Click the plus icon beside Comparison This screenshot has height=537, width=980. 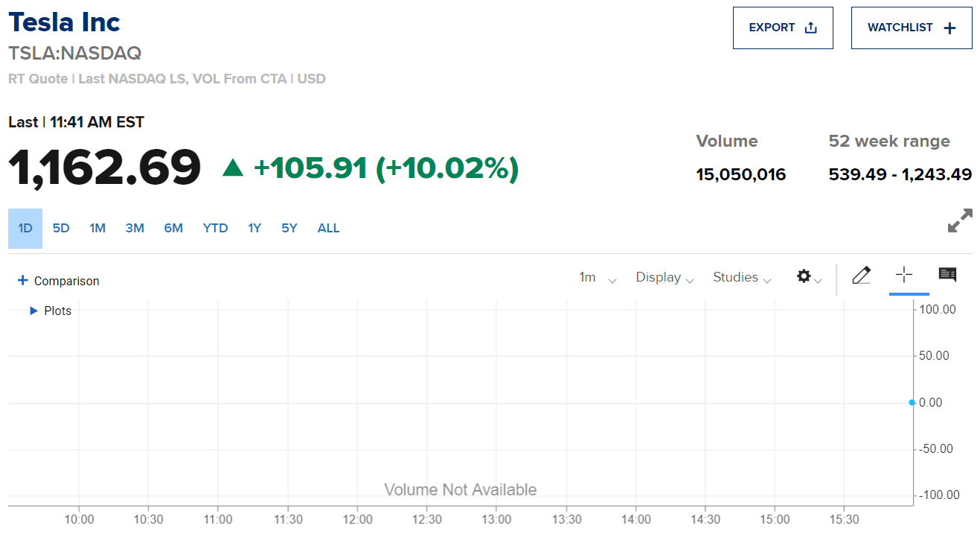23,281
